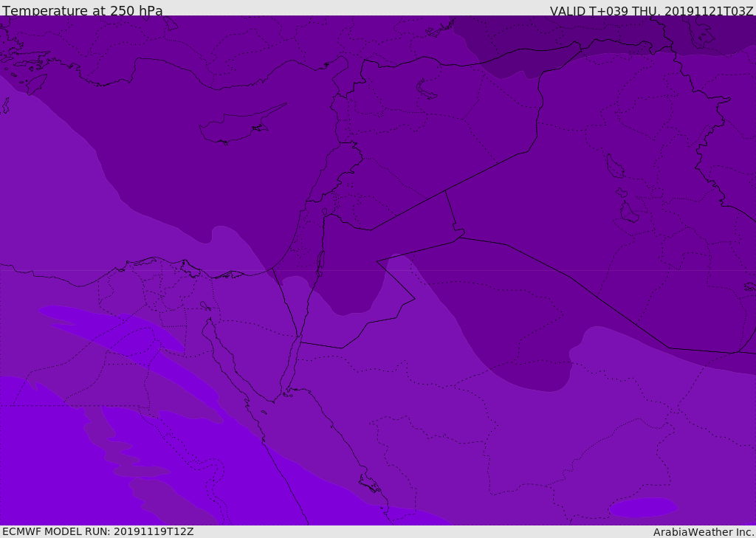Click the 'VALID T+039 THU. 20191121T03Z' label
756x538 pixels.
[x=651, y=11]
